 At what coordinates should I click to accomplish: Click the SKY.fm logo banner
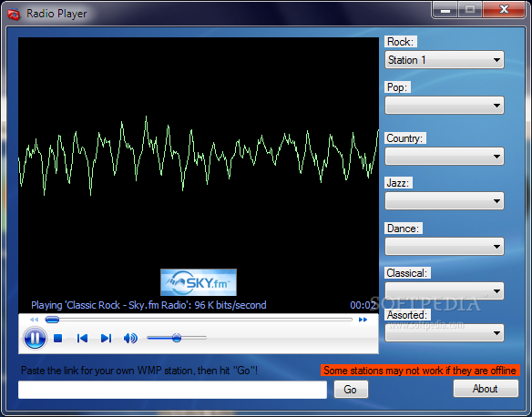tap(199, 282)
